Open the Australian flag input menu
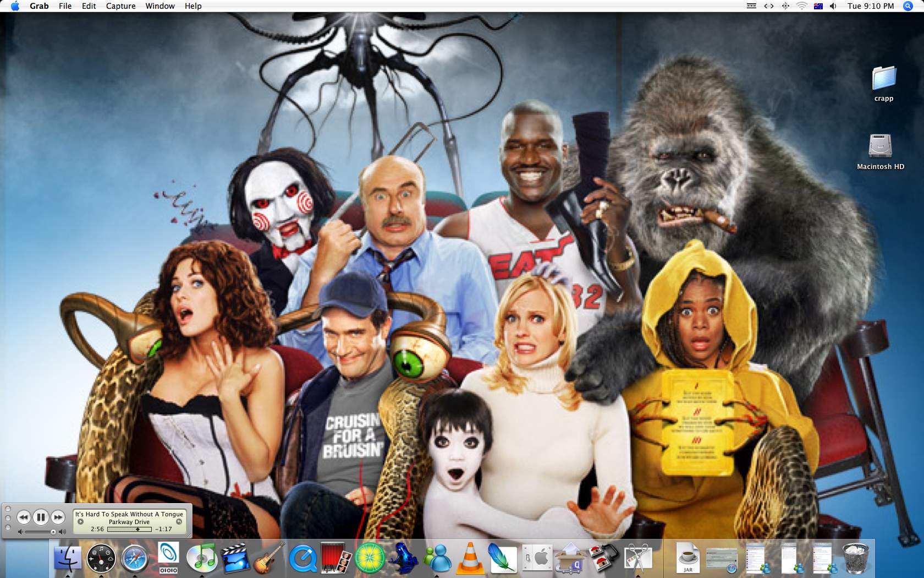 (x=818, y=6)
